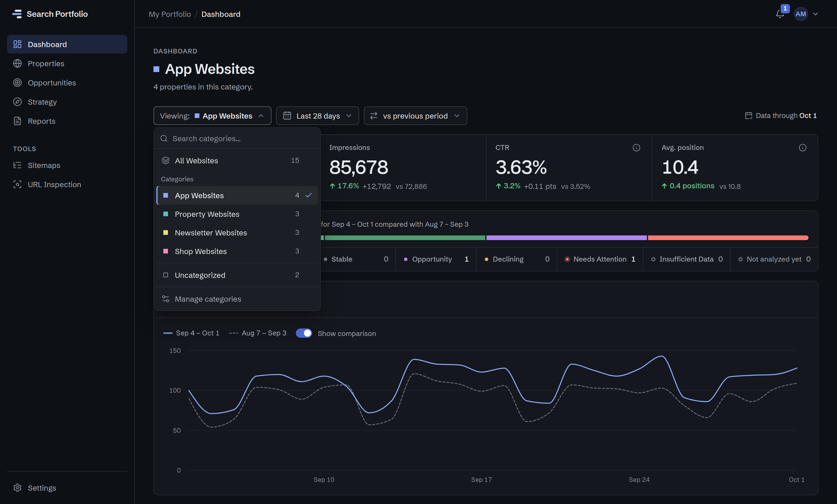Go to My Portfolio breadcrumb
837x504 pixels.
pyautogui.click(x=170, y=14)
